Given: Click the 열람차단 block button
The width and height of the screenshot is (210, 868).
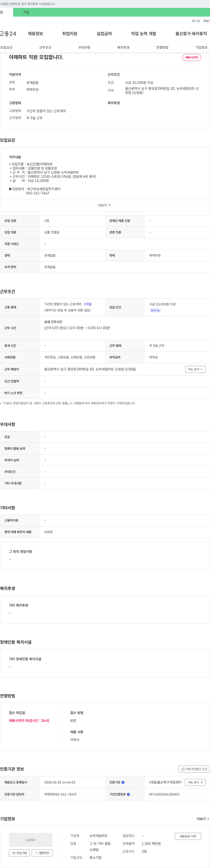Looking at the screenshot, I should pyautogui.click(x=42, y=853).
